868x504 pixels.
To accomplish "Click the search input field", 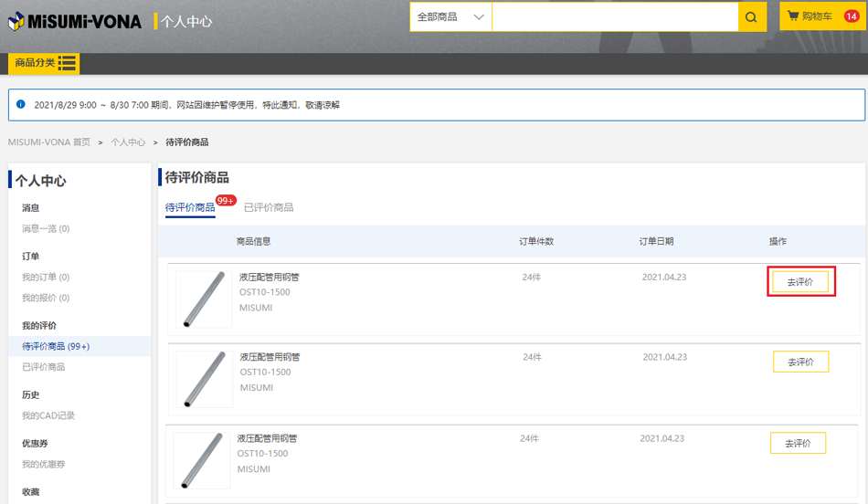I will (614, 17).
